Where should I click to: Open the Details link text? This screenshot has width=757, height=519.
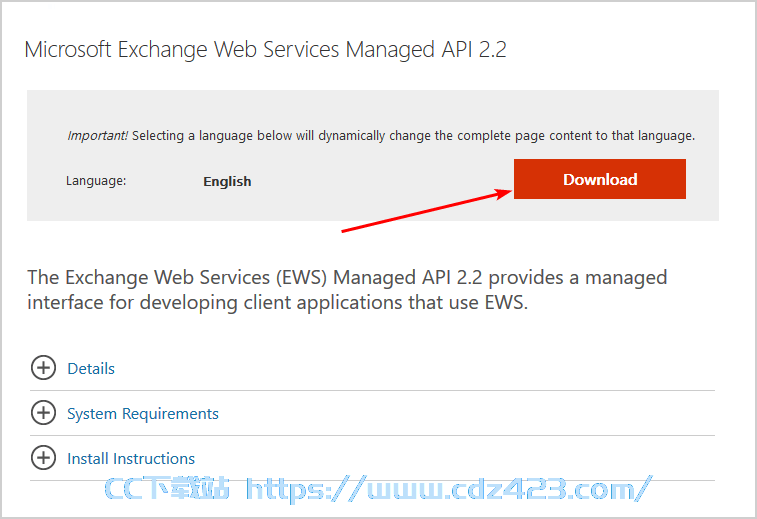point(91,368)
